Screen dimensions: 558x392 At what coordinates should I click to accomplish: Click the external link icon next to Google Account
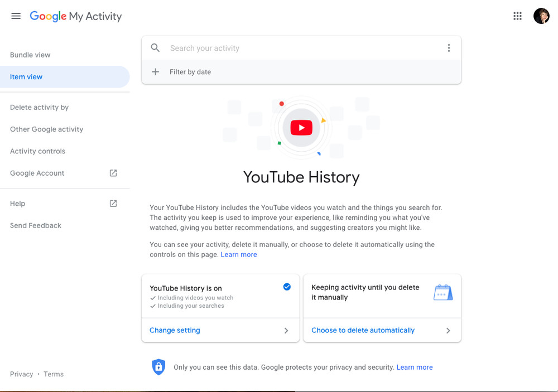[x=113, y=173]
